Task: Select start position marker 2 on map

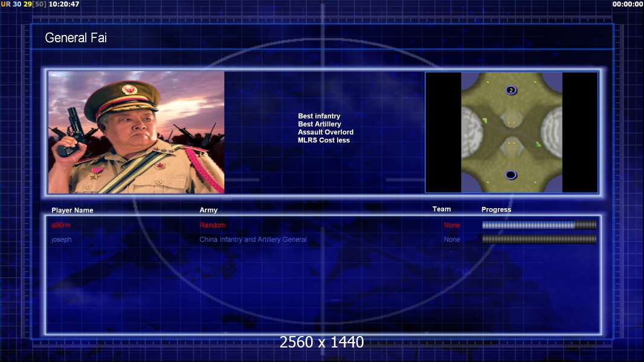Action: (511, 90)
